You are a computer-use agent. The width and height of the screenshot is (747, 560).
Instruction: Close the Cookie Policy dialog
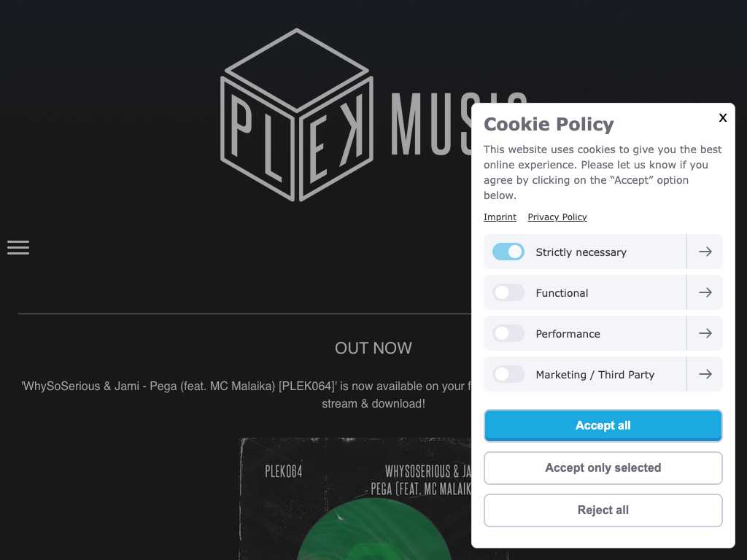(722, 117)
